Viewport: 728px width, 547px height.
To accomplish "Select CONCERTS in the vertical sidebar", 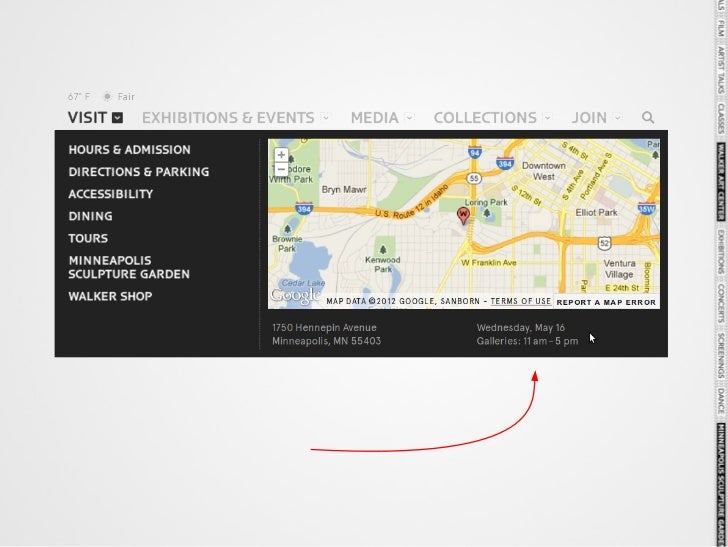I will (x=721, y=303).
